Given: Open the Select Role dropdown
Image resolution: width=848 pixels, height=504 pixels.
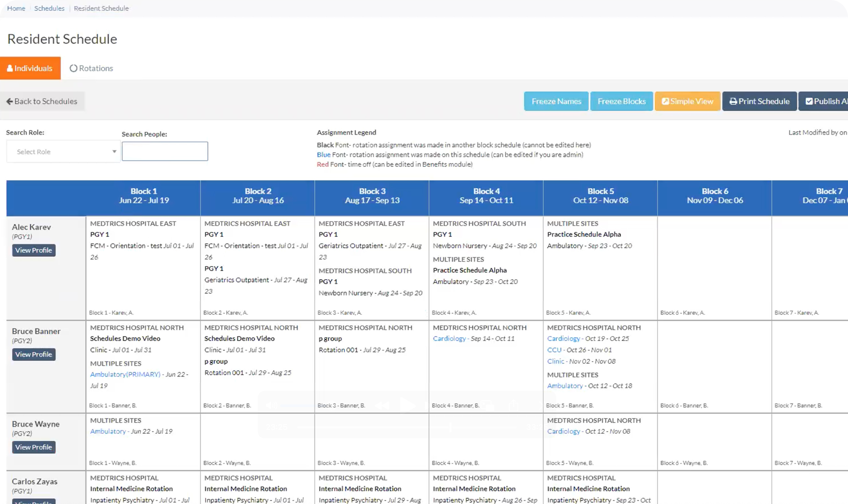Looking at the screenshot, I should point(63,151).
